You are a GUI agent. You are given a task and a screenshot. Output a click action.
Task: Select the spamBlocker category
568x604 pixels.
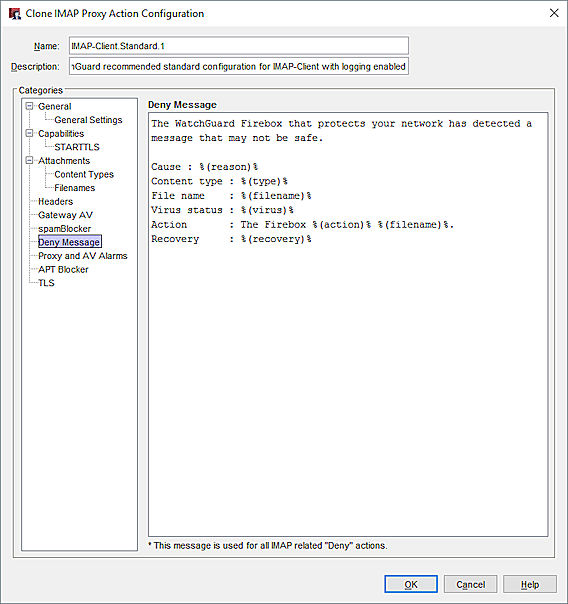click(x=65, y=228)
